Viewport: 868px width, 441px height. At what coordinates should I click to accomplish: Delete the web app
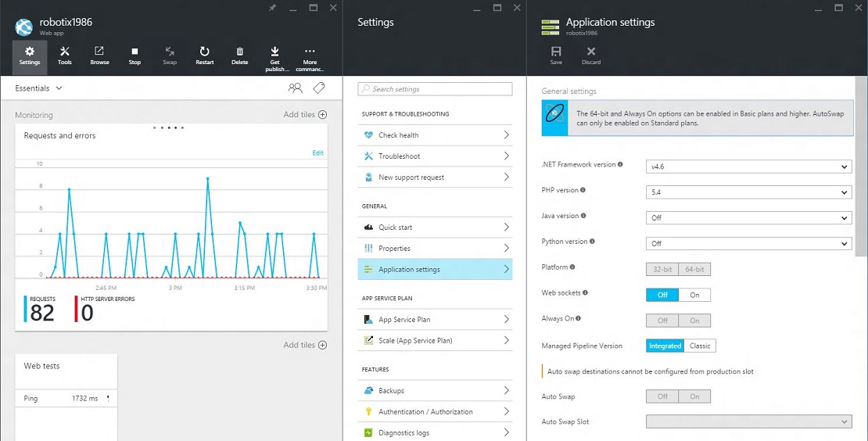click(x=240, y=56)
